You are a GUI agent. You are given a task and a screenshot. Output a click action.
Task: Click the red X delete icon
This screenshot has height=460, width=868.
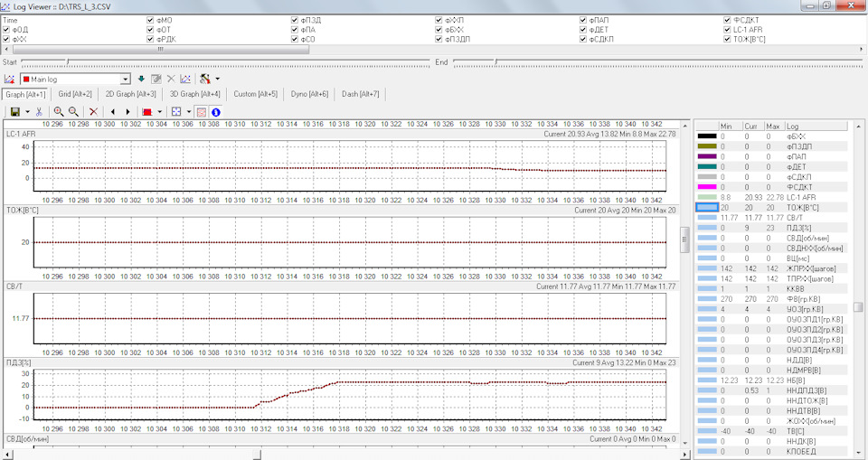point(93,112)
